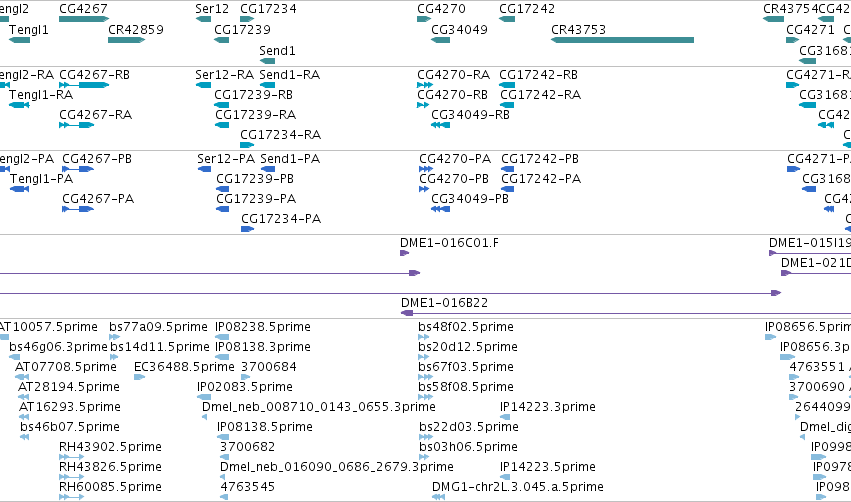Click EST bs46g06.3prime

pos(58,347)
